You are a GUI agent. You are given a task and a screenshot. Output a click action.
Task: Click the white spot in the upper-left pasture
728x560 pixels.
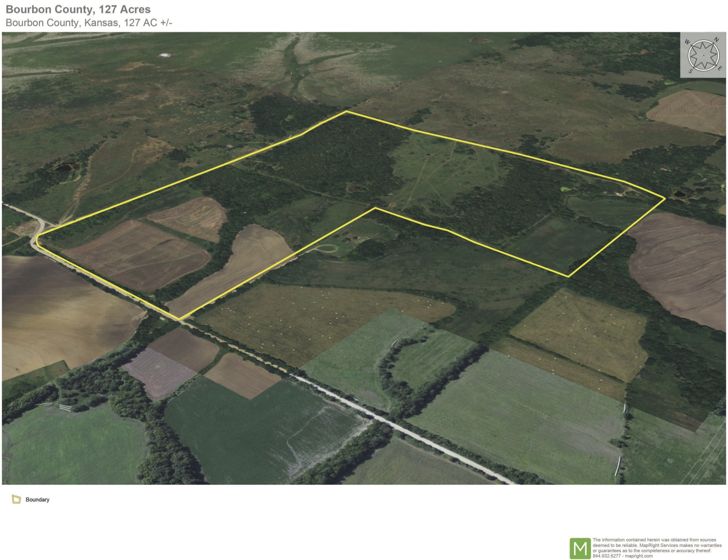(165, 55)
